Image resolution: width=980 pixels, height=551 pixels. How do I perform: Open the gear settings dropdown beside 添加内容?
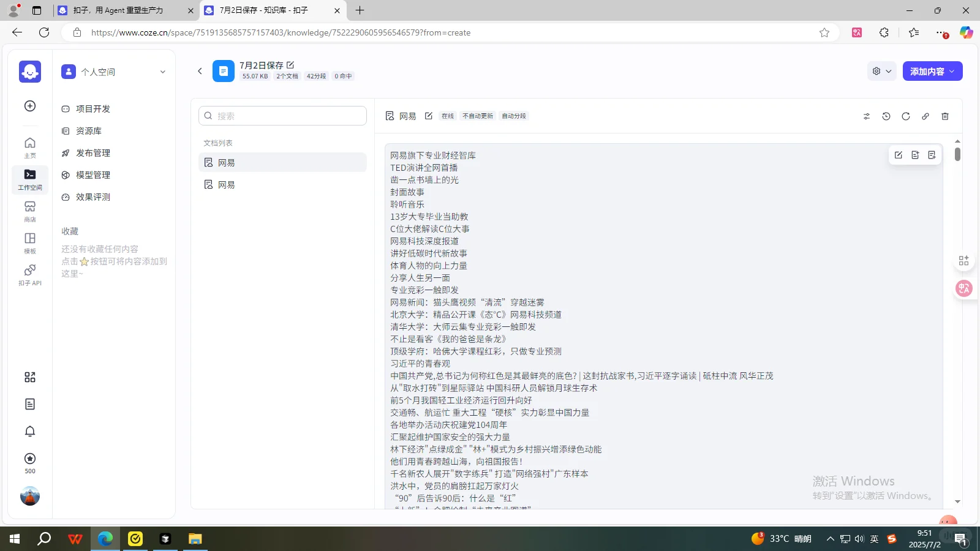882,71
